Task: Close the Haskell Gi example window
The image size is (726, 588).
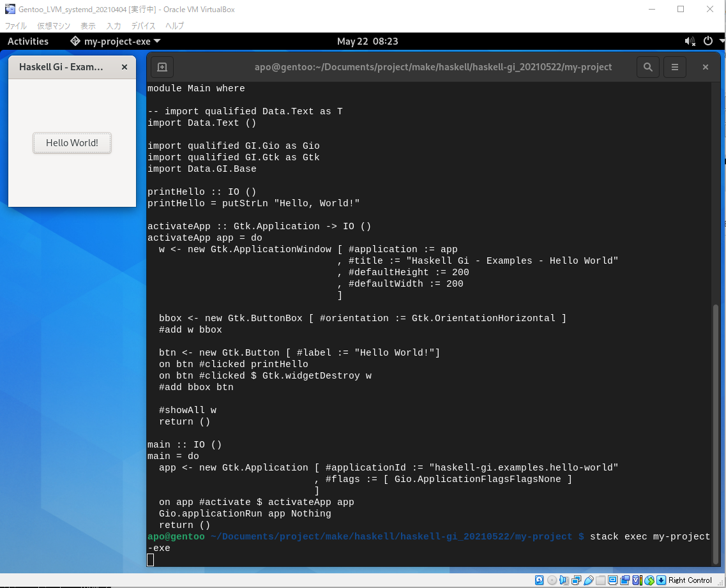Action: (x=124, y=67)
